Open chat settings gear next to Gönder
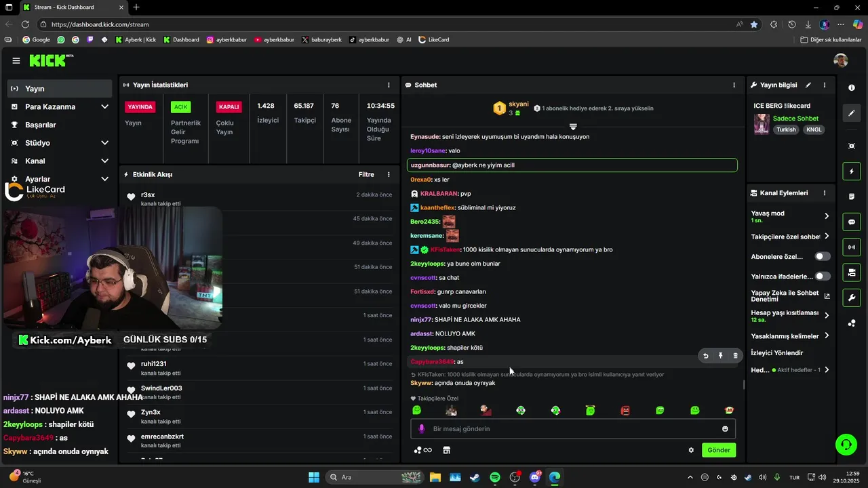The image size is (868, 488). coord(691,450)
